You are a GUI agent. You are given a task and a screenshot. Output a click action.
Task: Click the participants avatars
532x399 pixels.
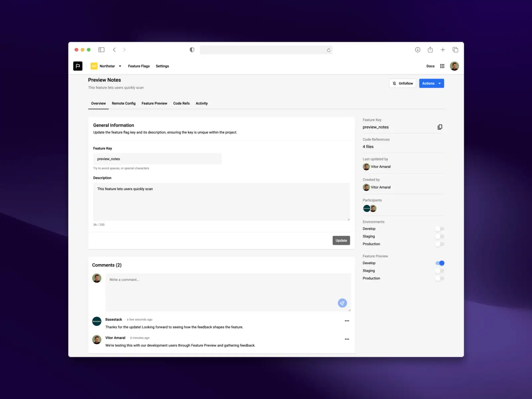370,208
